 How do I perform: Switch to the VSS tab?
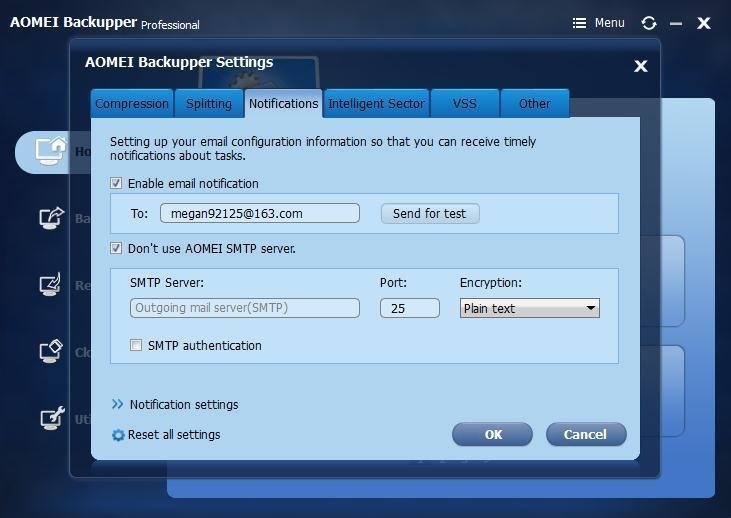click(x=465, y=104)
